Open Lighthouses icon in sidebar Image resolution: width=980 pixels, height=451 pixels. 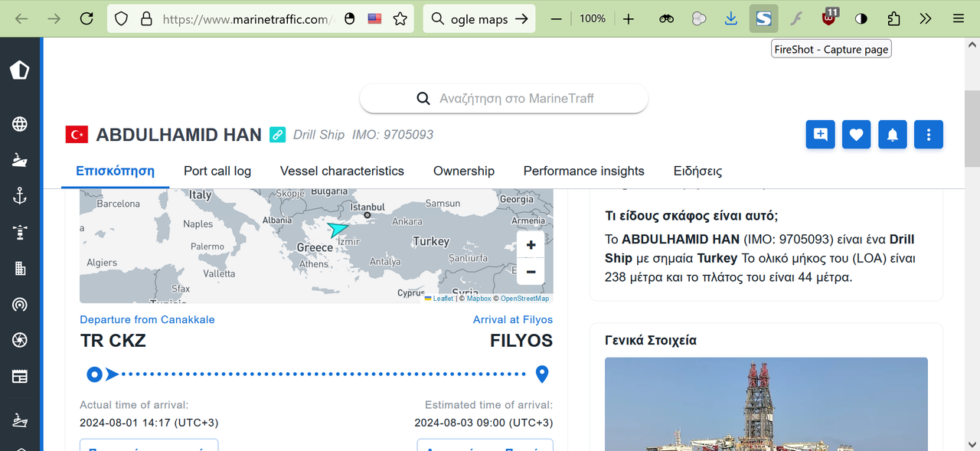19,232
